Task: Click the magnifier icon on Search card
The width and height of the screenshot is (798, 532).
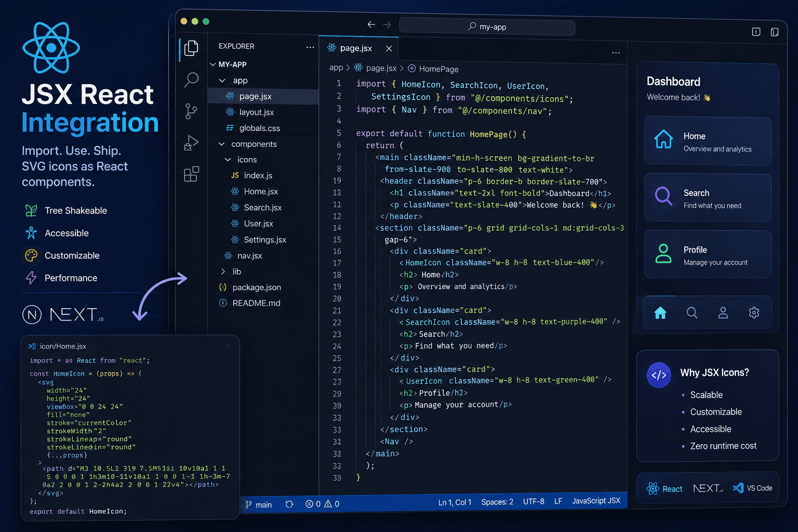Action: tap(663, 196)
